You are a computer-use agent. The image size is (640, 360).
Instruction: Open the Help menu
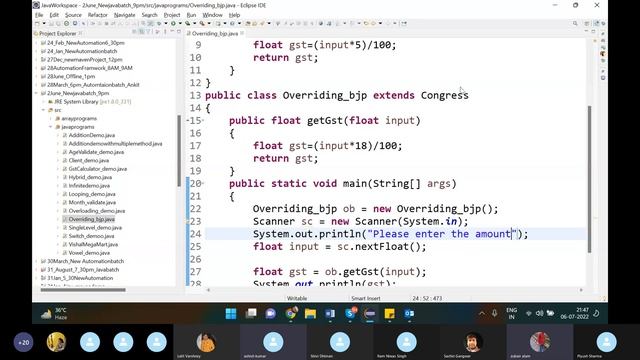pyautogui.click(x=234, y=15)
